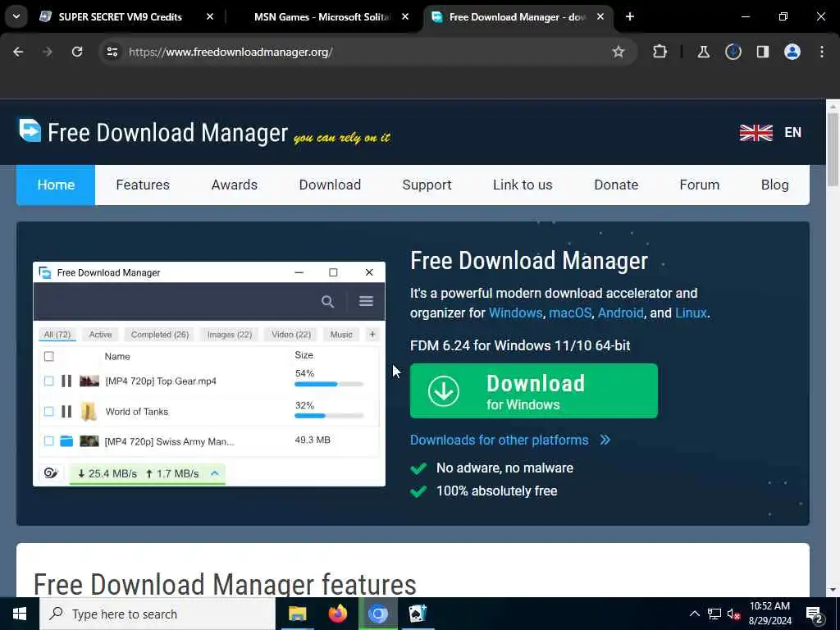Screen dimensions: 840x630
Task: Open the tab search dropdown arrow
Action: (16, 16)
